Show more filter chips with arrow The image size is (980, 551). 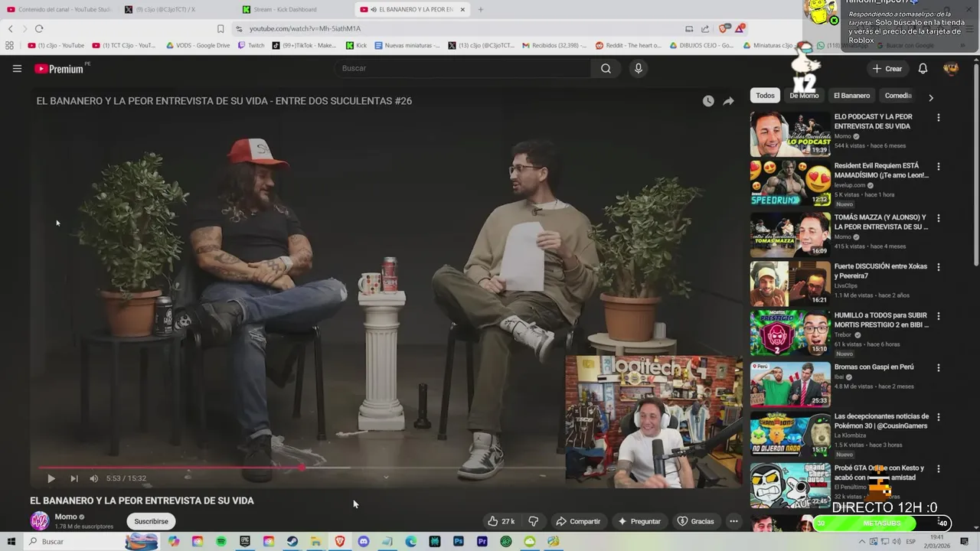[x=931, y=98]
